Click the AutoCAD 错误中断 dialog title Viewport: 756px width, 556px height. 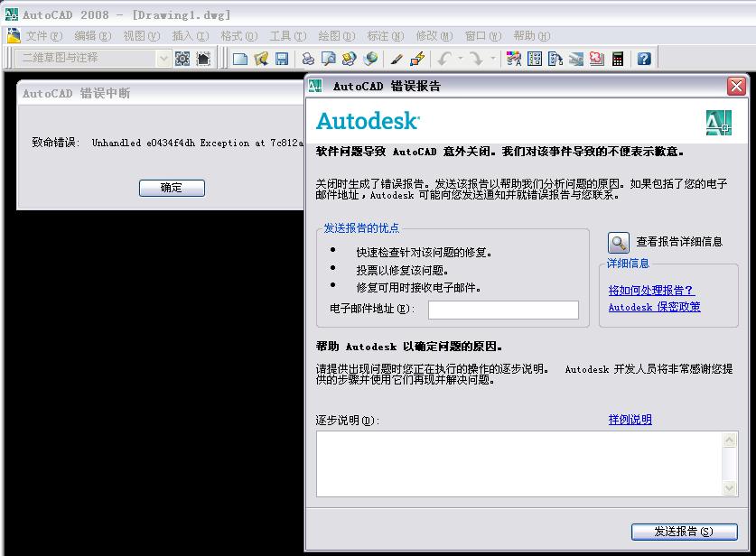(76, 94)
